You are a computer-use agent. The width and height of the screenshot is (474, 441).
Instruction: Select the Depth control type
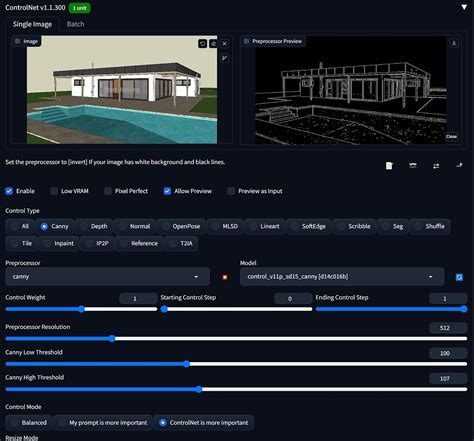point(94,226)
